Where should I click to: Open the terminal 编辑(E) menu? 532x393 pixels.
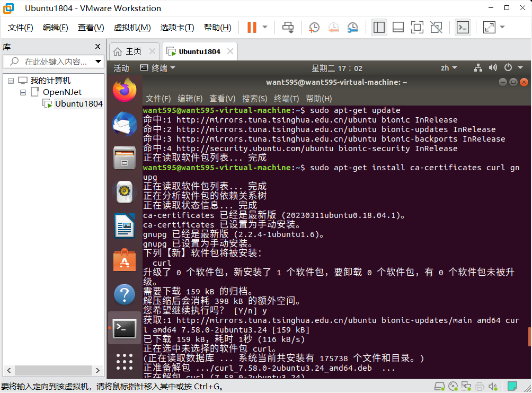[x=190, y=99]
